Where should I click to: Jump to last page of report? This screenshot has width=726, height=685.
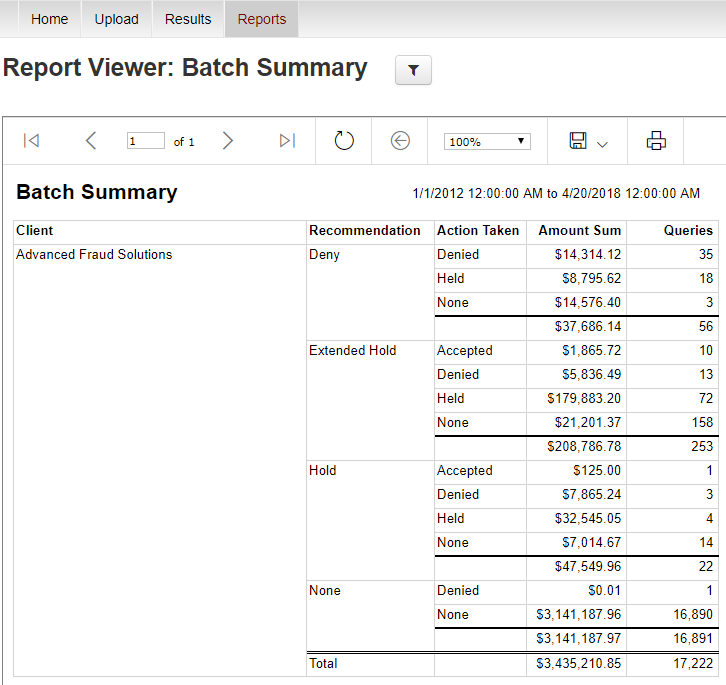point(287,141)
